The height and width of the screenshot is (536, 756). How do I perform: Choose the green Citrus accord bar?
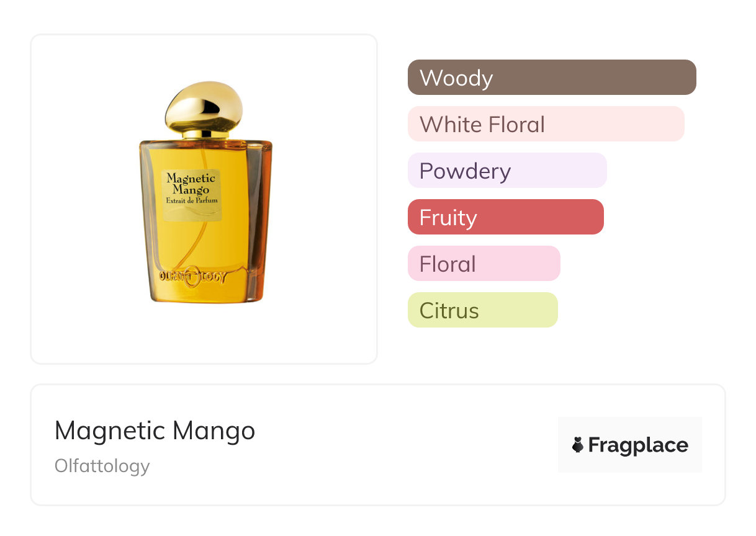coord(482,310)
